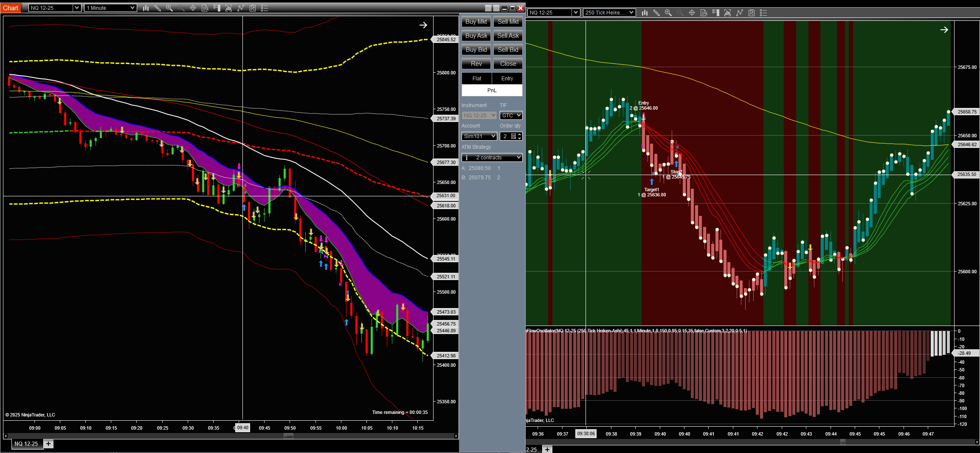Add new tab with plus beside NQ 12-25

pos(48,444)
